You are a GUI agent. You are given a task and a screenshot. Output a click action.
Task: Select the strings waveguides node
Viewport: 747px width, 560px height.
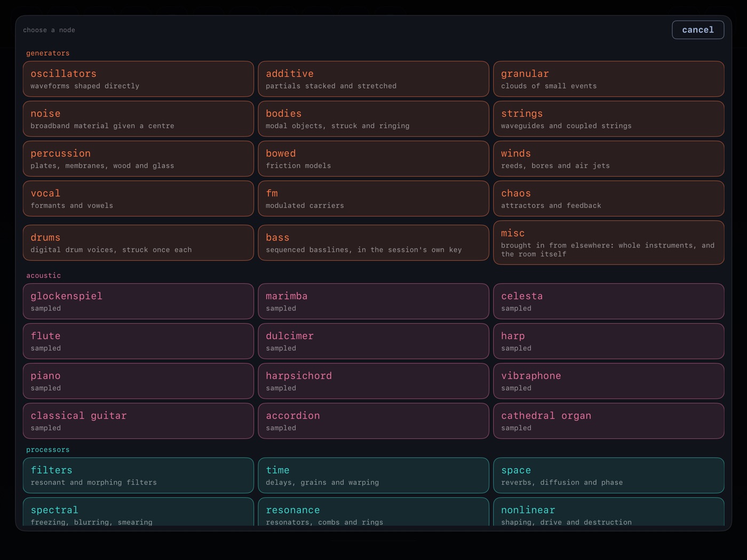609,119
